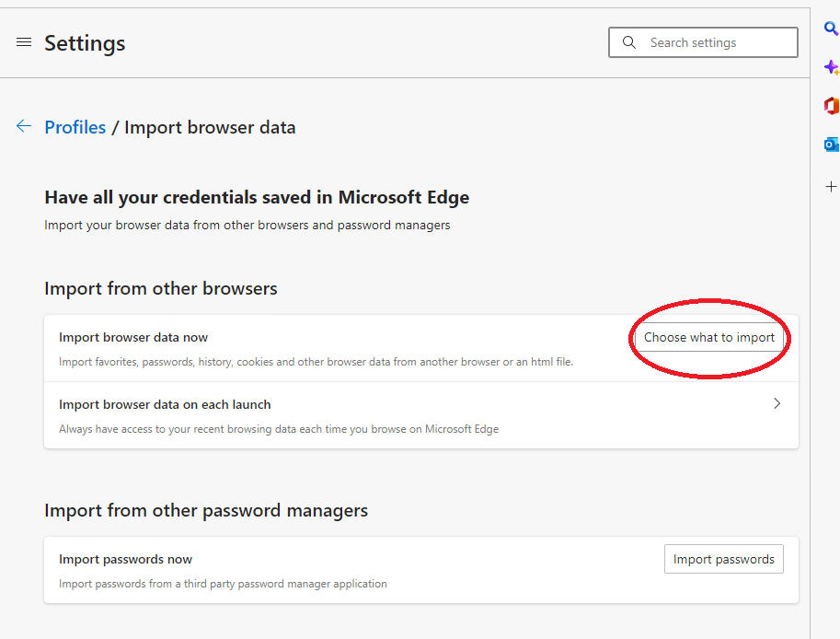Click 'Have all your credentials saved' heading
The image size is (840, 639).
[x=257, y=197]
